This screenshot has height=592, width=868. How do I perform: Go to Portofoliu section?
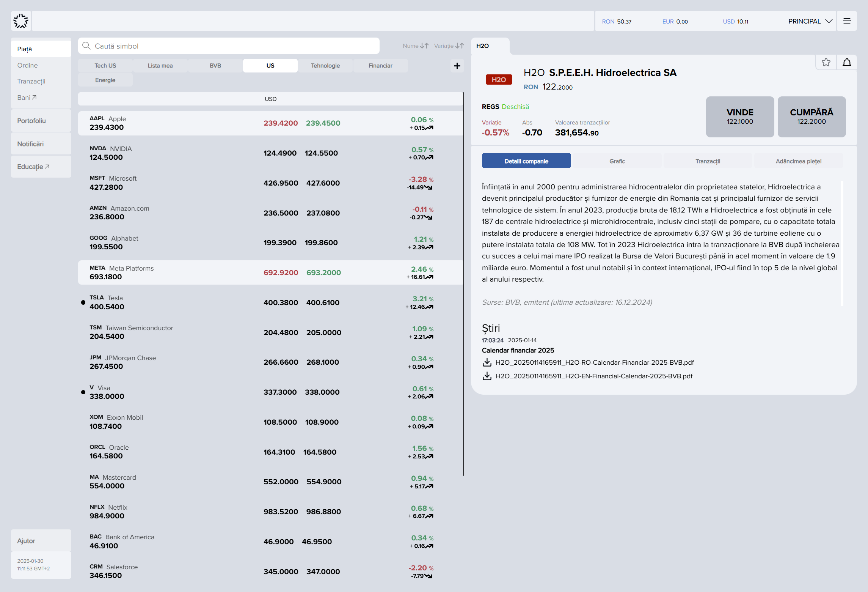41,121
